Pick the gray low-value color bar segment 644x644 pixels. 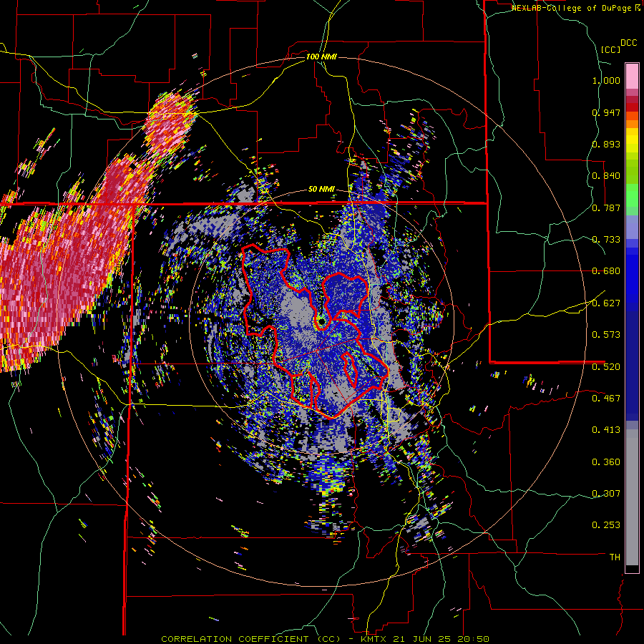pyautogui.click(x=632, y=497)
